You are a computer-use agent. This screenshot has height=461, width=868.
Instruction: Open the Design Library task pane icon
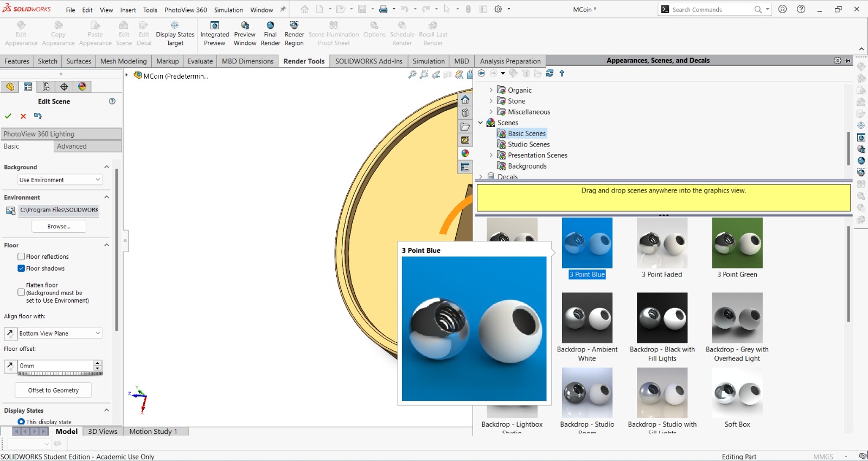465,113
